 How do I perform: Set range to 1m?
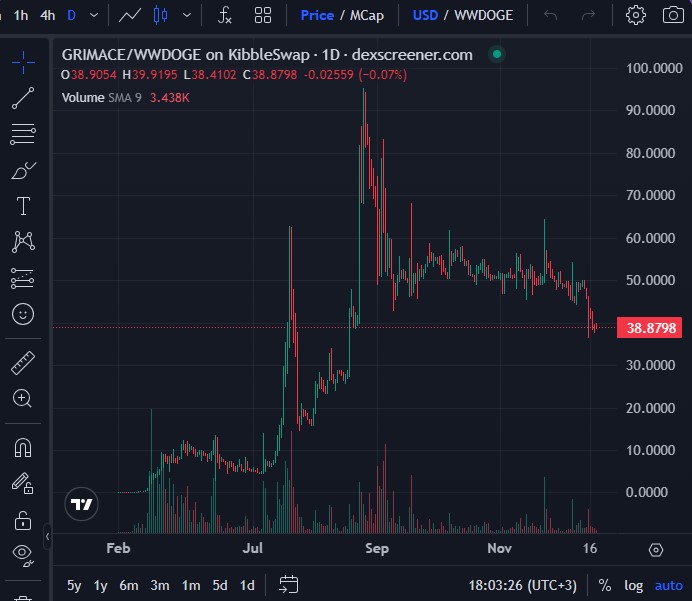point(191,586)
